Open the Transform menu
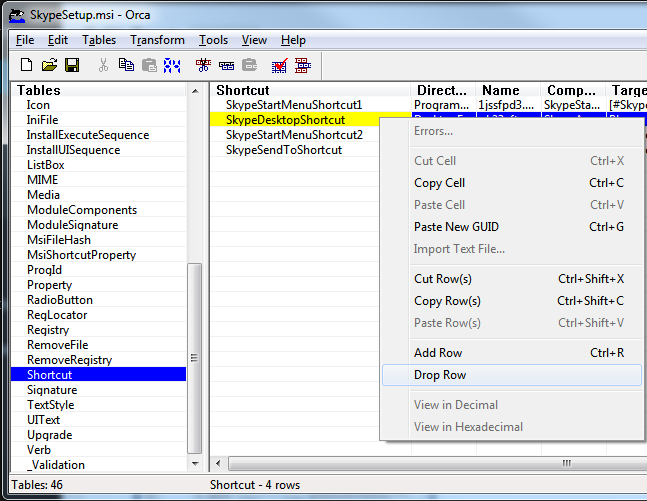 coord(157,40)
